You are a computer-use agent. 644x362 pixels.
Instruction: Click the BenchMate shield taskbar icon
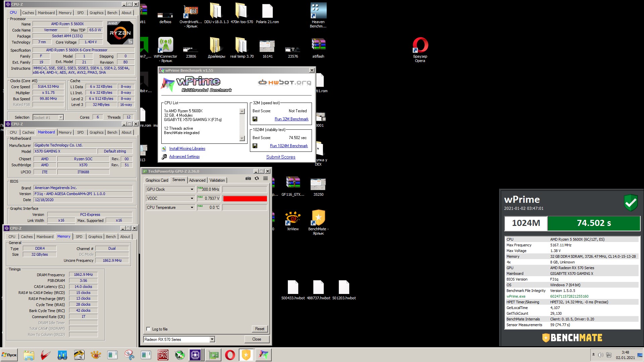point(246,355)
